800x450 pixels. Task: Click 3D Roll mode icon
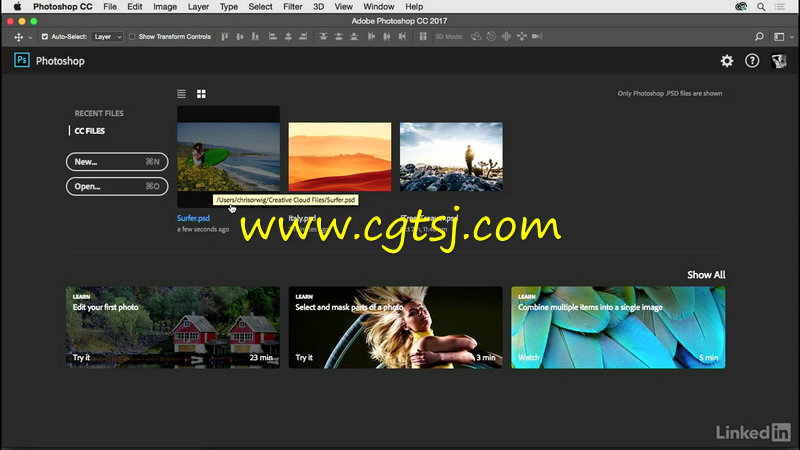491,37
